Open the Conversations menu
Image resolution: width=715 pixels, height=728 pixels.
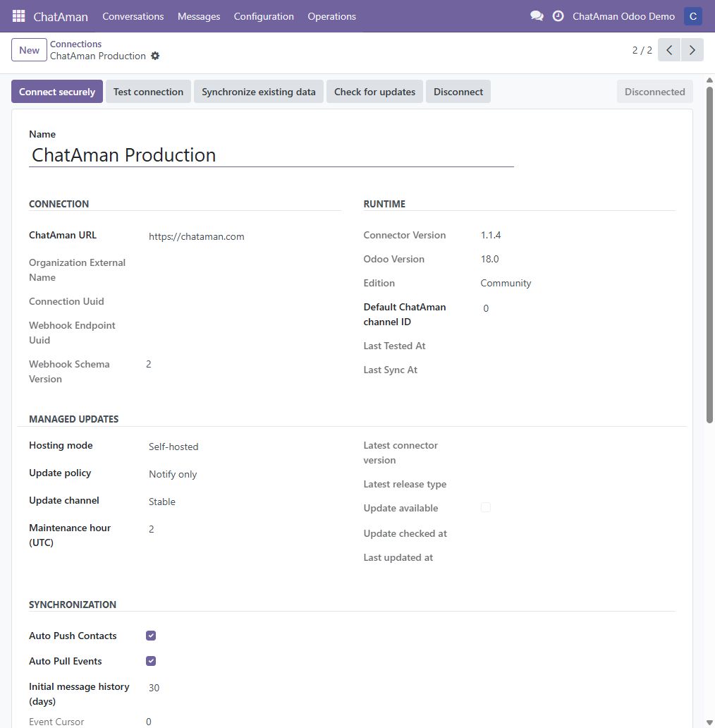point(133,16)
